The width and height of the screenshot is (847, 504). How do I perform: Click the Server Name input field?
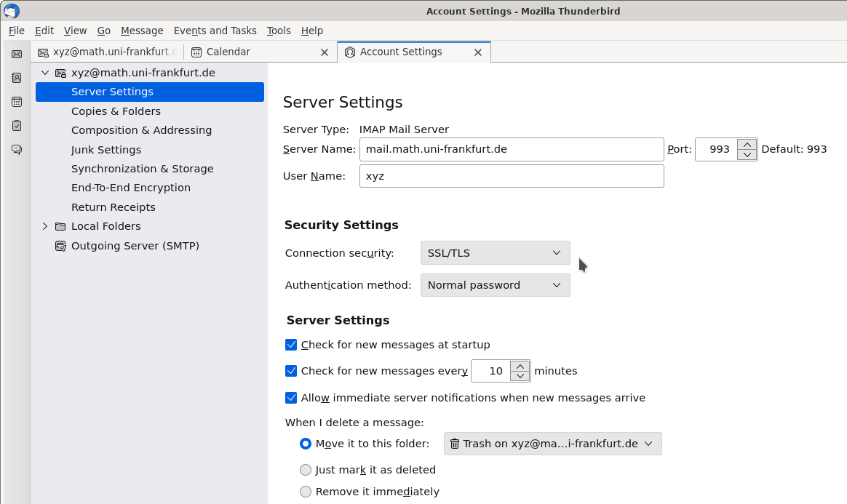(511, 149)
